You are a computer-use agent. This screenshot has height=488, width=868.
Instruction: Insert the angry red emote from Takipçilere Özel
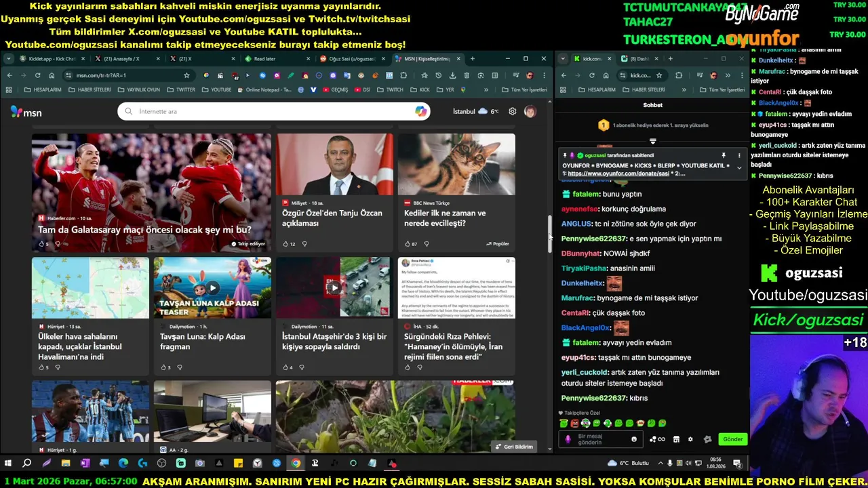(574, 423)
